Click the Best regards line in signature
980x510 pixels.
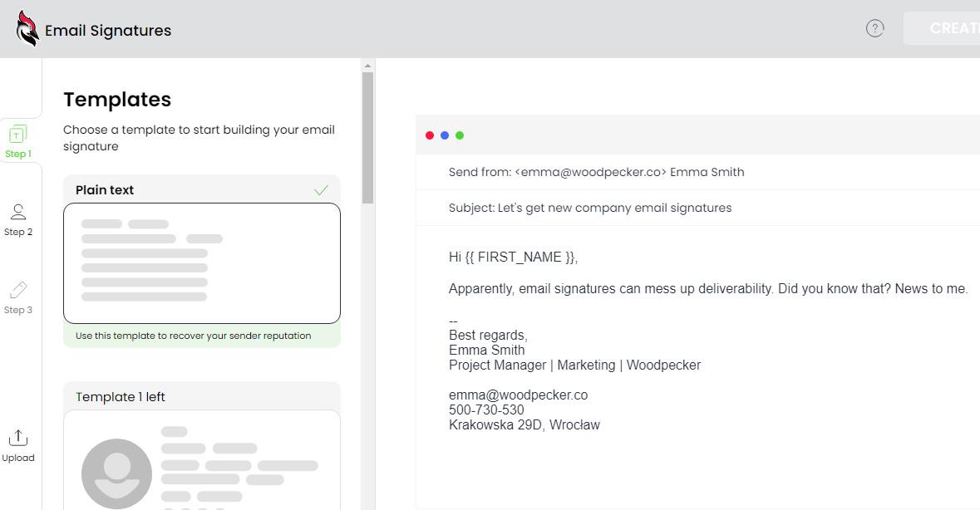coord(488,336)
